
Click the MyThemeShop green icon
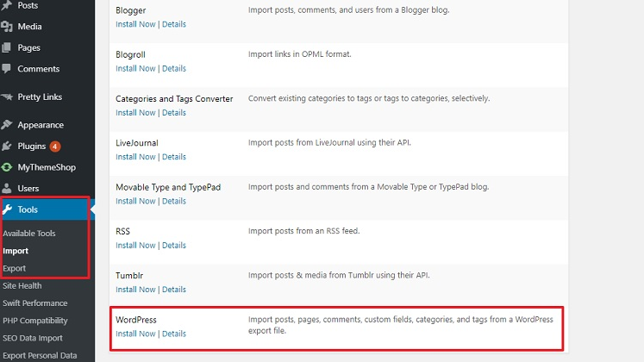7,167
